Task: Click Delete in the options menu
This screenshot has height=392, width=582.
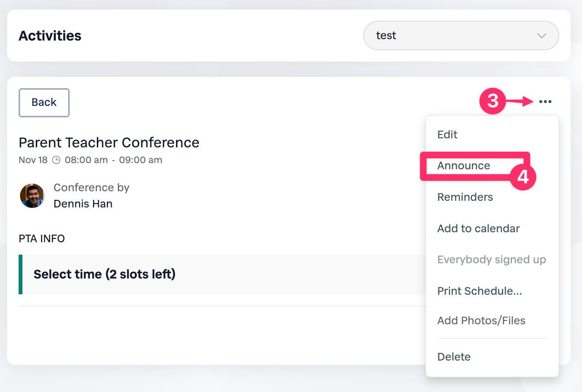Action: (454, 357)
